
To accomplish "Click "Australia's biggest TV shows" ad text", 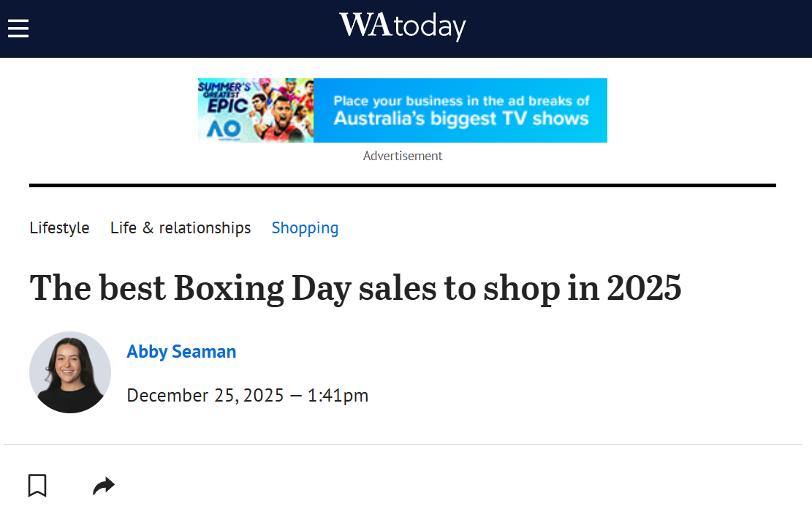I will coord(461,118).
